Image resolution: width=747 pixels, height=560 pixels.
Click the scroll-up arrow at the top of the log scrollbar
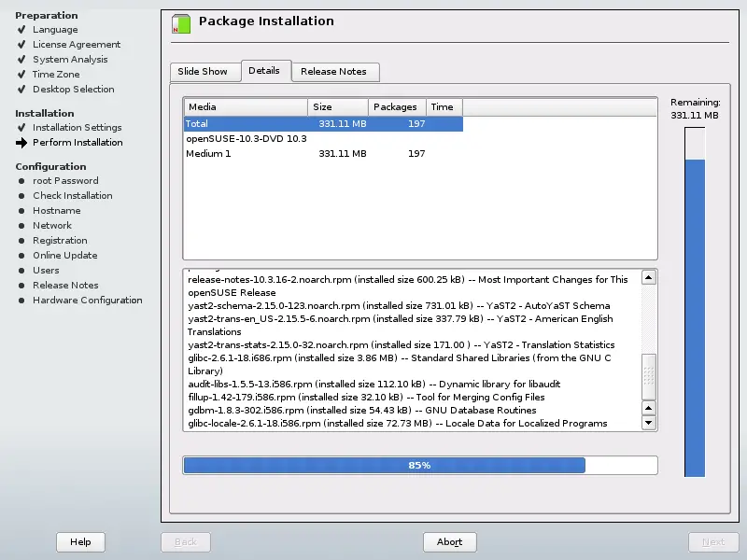(x=648, y=277)
